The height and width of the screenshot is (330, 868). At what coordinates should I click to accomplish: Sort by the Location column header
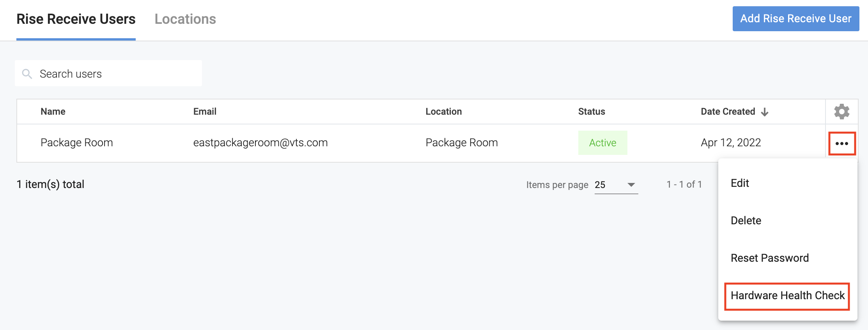[x=443, y=112]
